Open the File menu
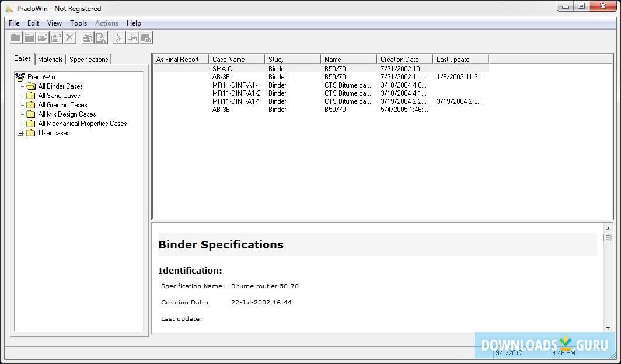Image resolution: width=621 pixels, height=364 pixels. [14, 23]
